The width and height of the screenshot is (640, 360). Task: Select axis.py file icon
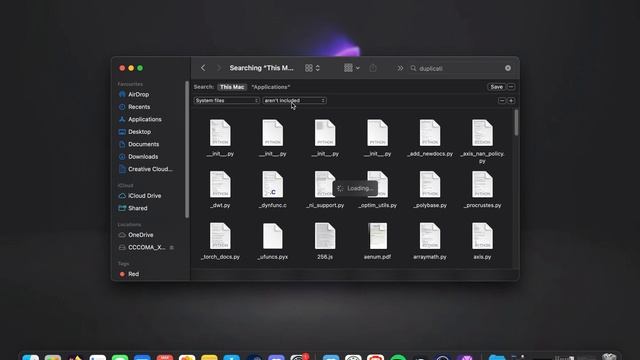point(482,236)
